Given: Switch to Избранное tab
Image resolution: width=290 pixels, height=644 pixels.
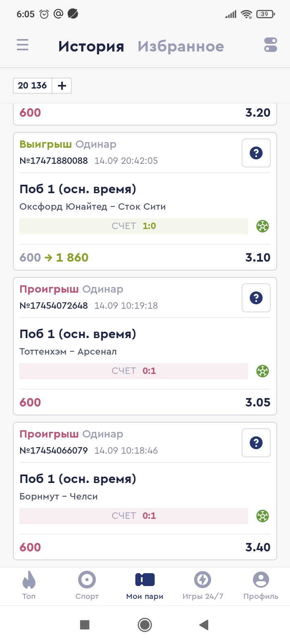Looking at the screenshot, I should tap(180, 46).
